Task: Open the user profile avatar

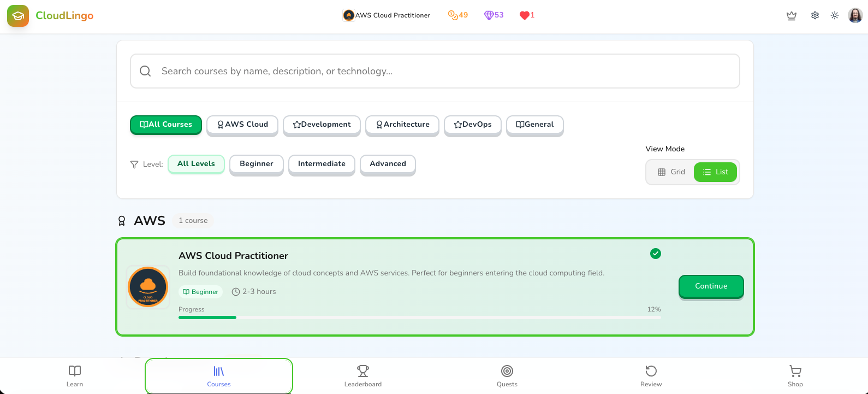Action: click(x=855, y=15)
